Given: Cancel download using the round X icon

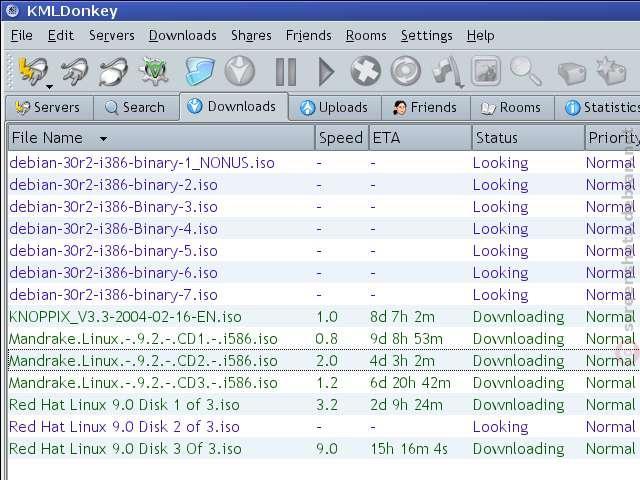Looking at the screenshot, I should point(366,71).
